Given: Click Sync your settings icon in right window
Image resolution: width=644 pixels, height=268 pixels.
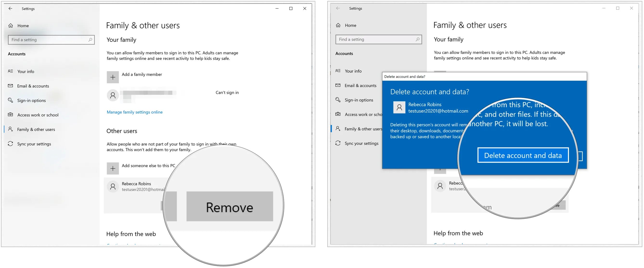Looking at the screenshot, I should point(338,143).
